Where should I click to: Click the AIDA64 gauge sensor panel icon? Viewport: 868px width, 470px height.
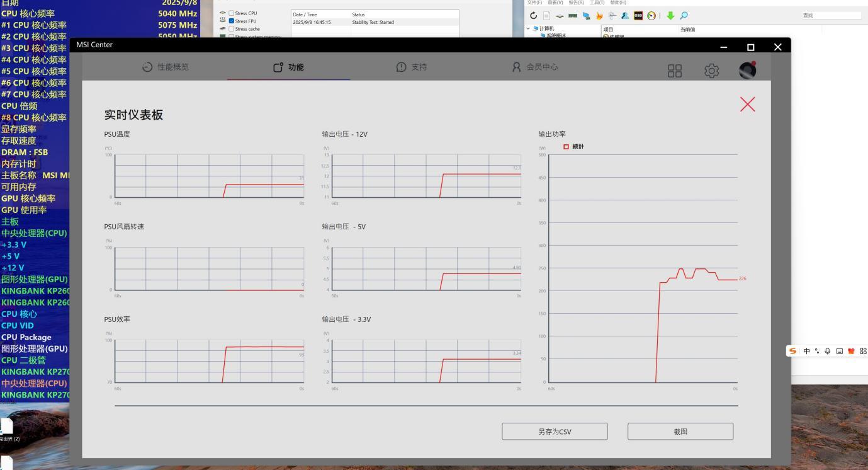click(x=651, y=16)
